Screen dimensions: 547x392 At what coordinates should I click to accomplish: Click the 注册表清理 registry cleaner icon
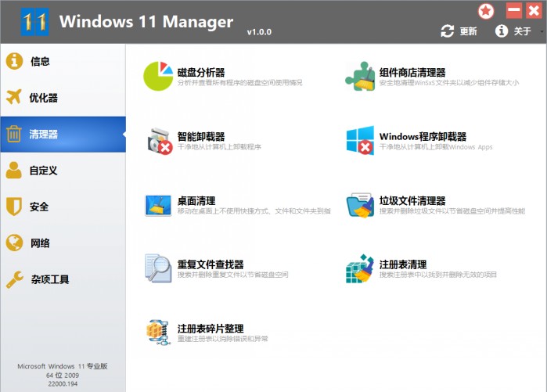[360, 269]
